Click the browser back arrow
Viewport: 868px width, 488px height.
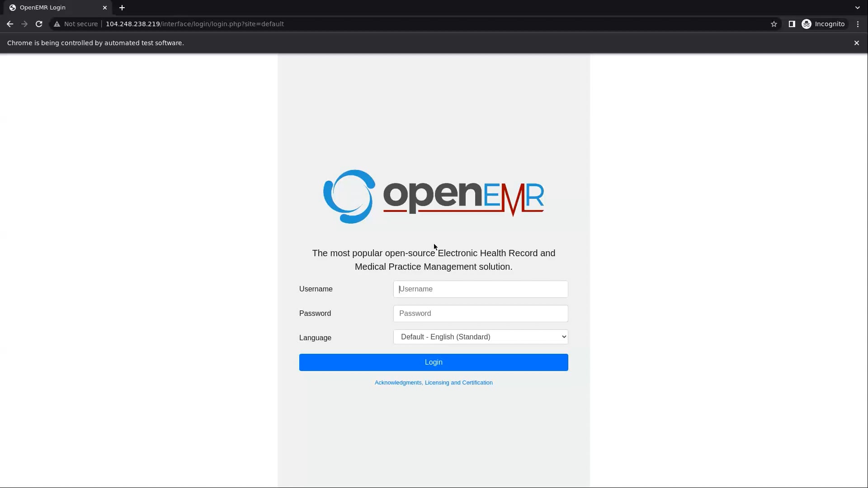[10, 24]
